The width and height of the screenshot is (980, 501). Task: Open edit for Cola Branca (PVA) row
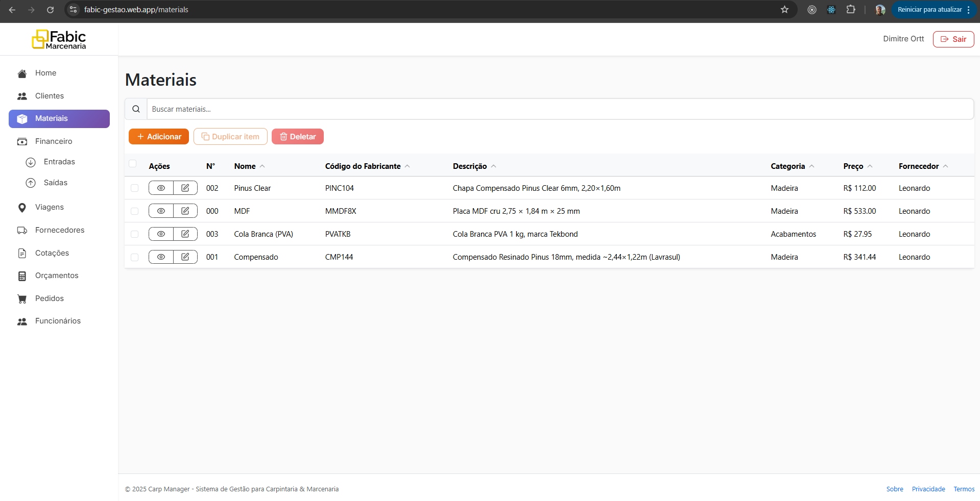coord(185,234)
